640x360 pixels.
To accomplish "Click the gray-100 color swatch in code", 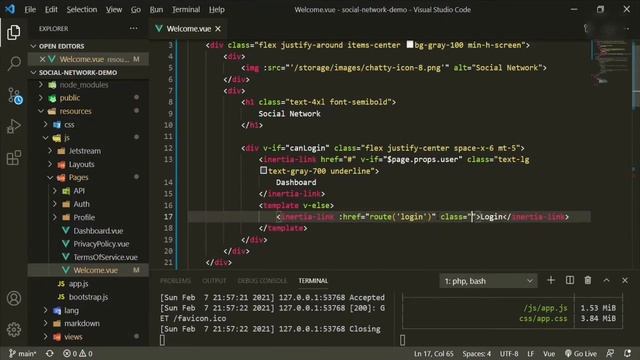I will click(410, 44).
